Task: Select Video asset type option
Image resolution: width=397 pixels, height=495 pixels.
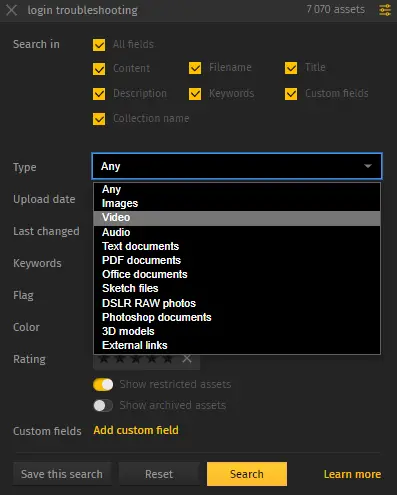Action: click(237, 218)
